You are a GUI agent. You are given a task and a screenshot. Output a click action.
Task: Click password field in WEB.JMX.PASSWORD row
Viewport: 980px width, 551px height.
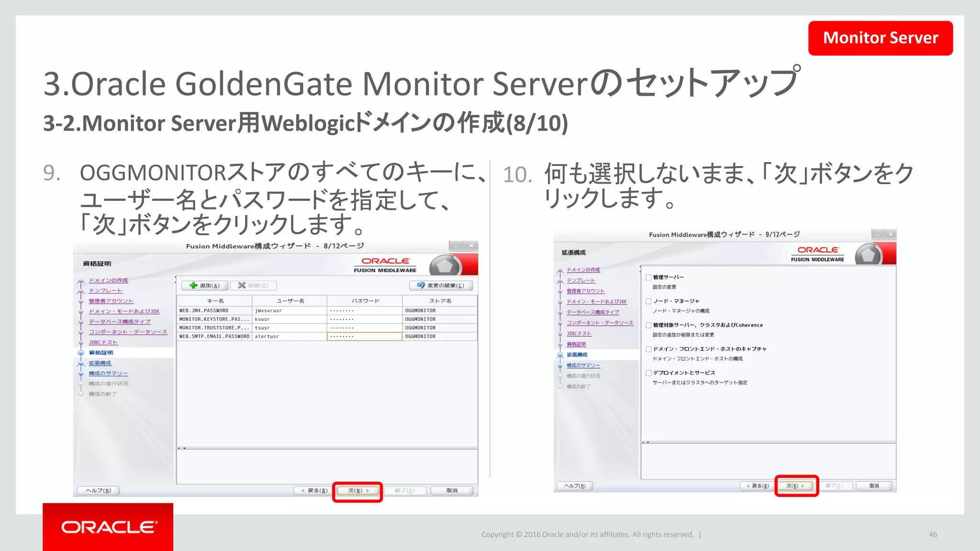click(x=365, y=310)
